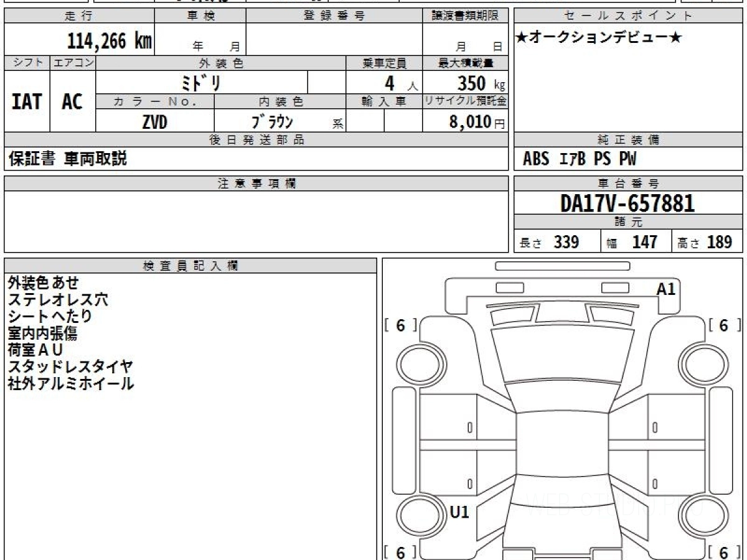Click the A1 damage mark on diagram
Screen dimensions: 747x560
666,288
